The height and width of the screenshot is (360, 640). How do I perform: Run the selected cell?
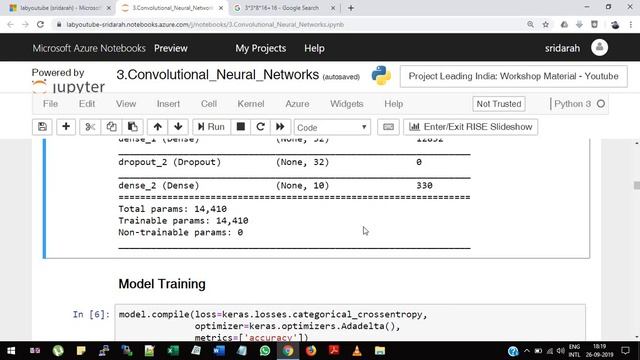[211, 127]
